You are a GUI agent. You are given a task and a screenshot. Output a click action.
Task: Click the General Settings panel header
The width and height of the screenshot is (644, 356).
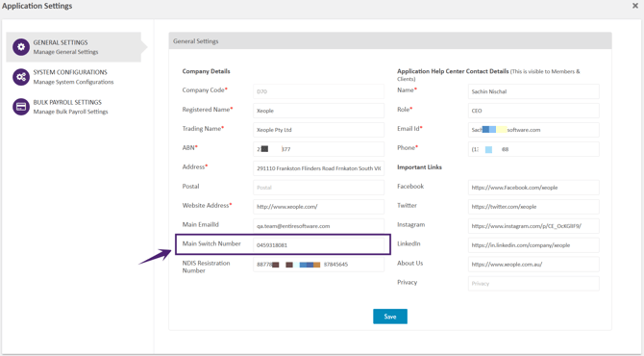390,41
